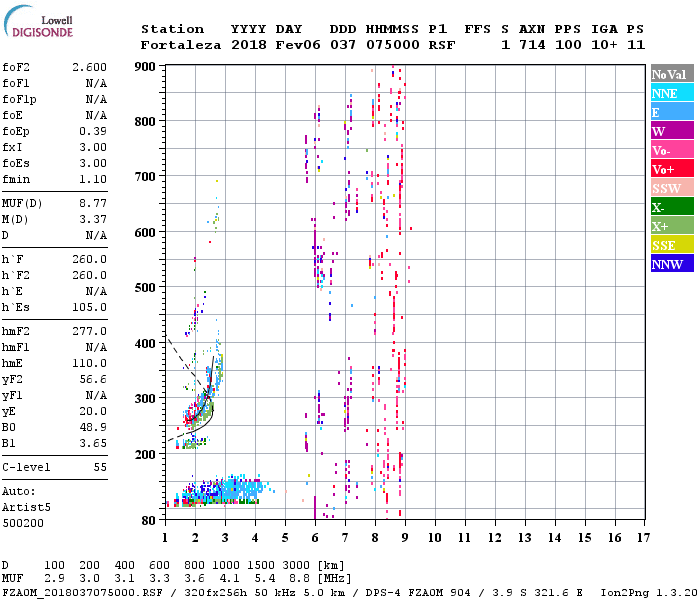Click the fmin value 1.10
The height and width of the screenshot is (600, 700).
click(x=93, y=179)
